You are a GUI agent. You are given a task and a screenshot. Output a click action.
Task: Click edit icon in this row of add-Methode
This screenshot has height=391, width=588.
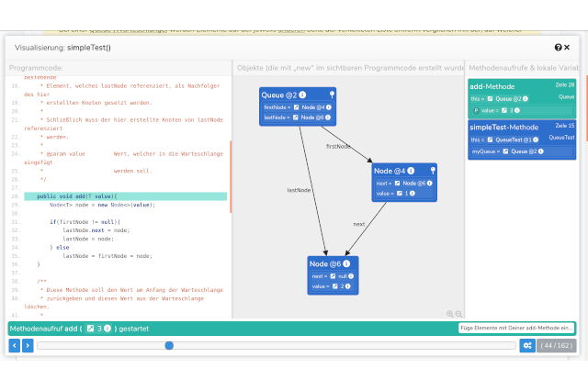click(x=490, y=99)
